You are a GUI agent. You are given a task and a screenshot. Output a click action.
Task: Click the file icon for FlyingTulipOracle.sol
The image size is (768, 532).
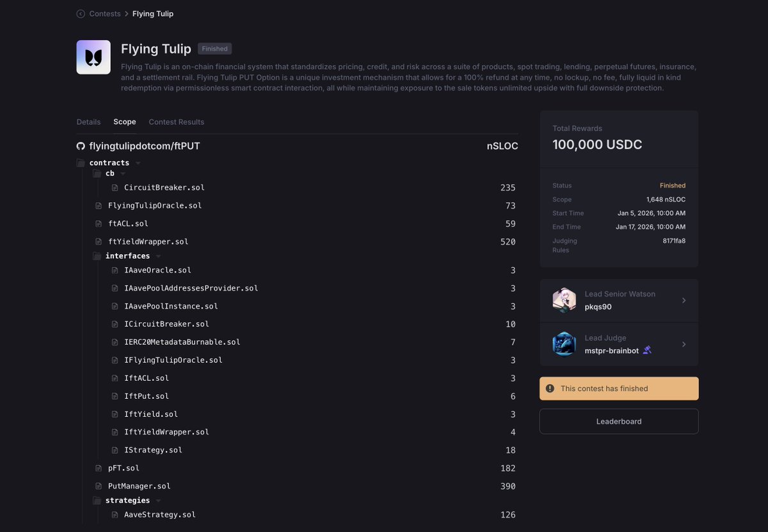point(99,206)
